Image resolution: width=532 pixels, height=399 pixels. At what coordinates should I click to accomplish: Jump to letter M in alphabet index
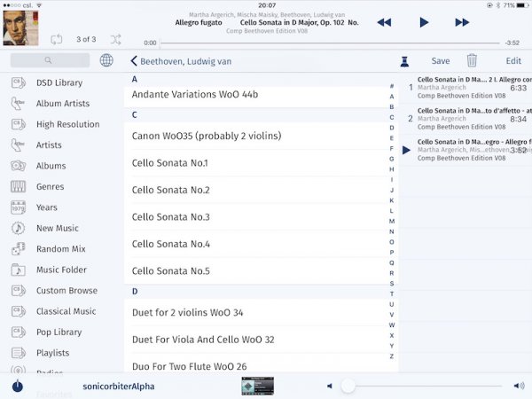(392, 221)
